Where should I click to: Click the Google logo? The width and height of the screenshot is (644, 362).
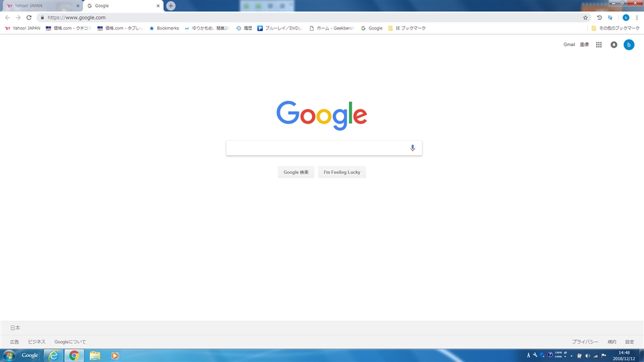click(321, 116)
